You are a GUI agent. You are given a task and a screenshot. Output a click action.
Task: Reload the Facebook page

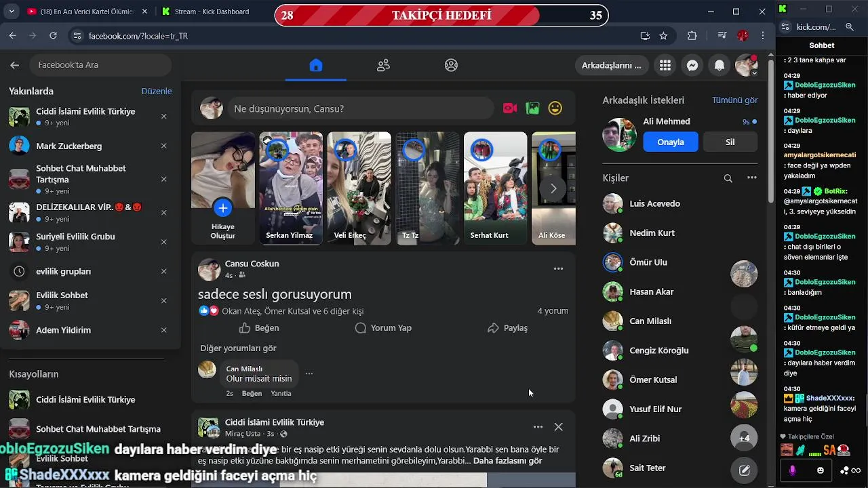(x=53, y=36)
